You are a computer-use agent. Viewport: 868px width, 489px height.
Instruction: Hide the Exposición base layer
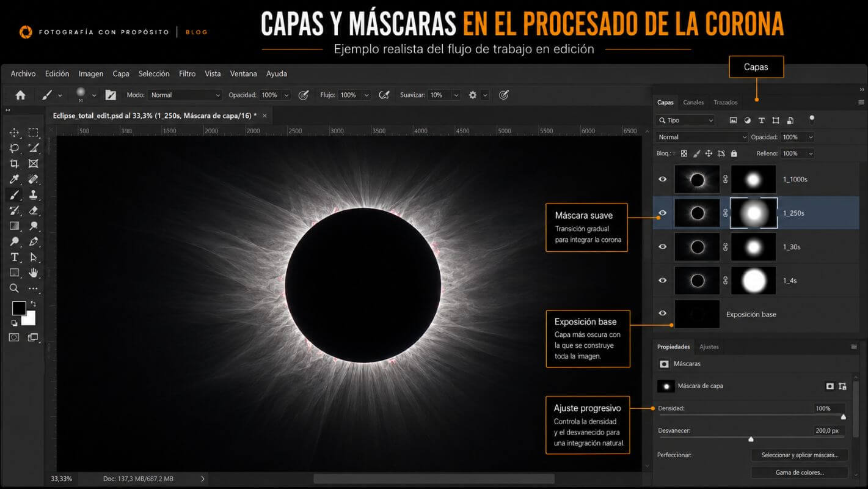tap(663, 314)
